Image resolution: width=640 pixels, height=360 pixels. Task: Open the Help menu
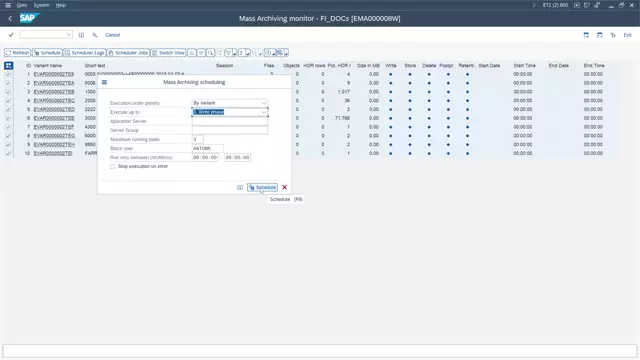(x=61, y=5)
